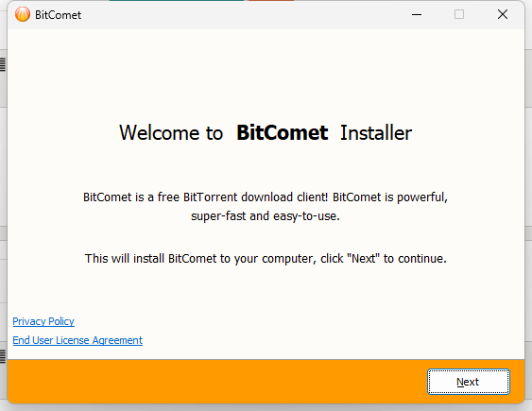Open the Privacy Policy link

(43, 321)
